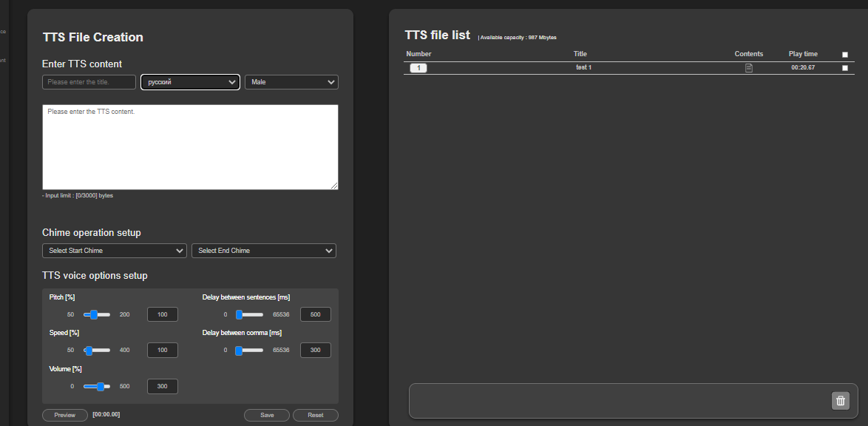Click the Speed value box showing 100
Viewport: 868px width, 426px height.
[x=162, y=350]
